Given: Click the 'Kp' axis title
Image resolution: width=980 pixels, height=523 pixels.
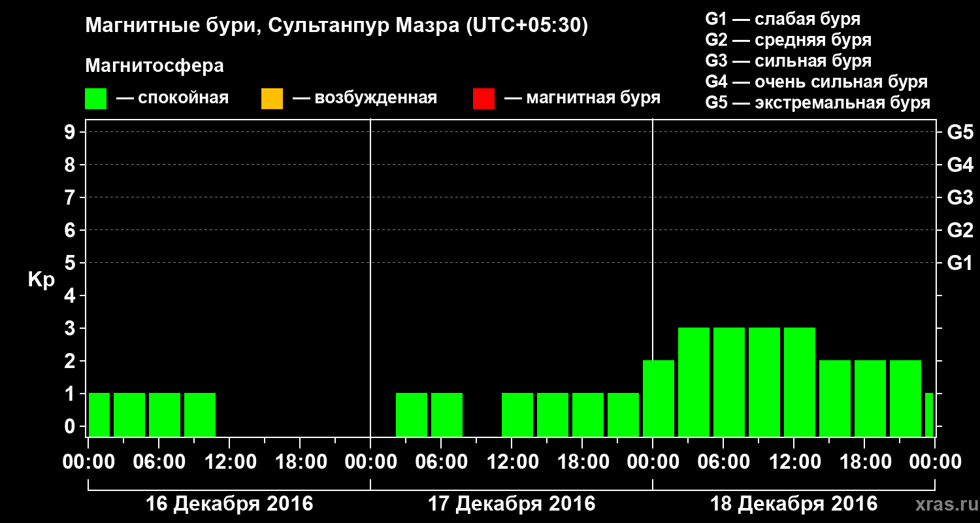Looking at the screenshot, I should point(41,280).
